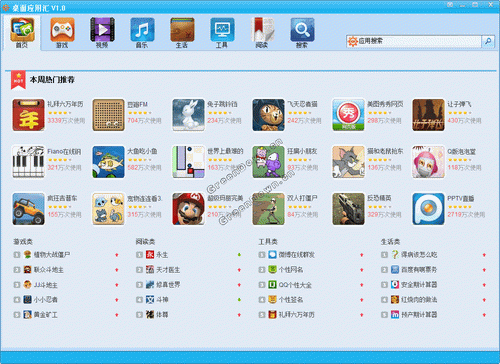This screenshot has width=500, height=364.
Task: Open 天才医生 in the reading list
Action: [x=168, y=270]
